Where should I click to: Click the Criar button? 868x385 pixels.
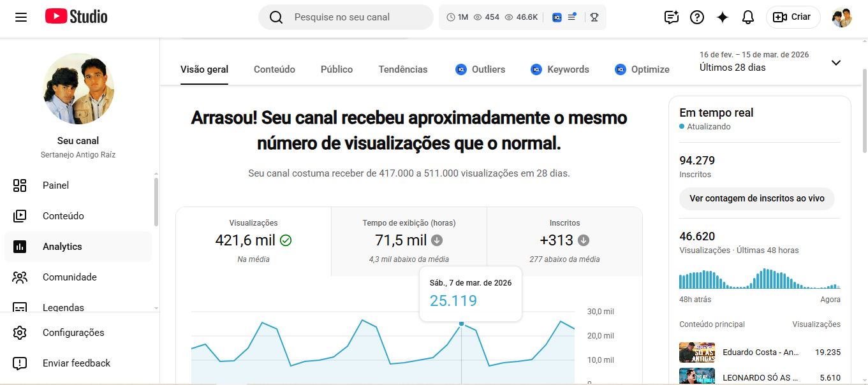pyautogui.click(x=793, y=17)
